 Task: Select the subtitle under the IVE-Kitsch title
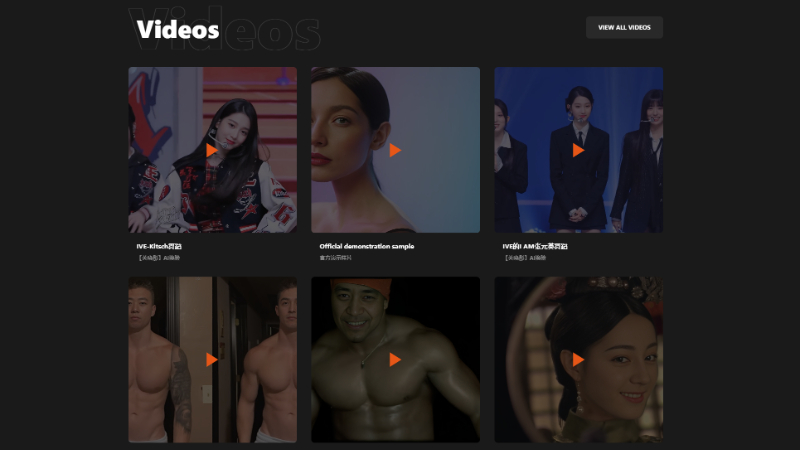tap(158, 258)
